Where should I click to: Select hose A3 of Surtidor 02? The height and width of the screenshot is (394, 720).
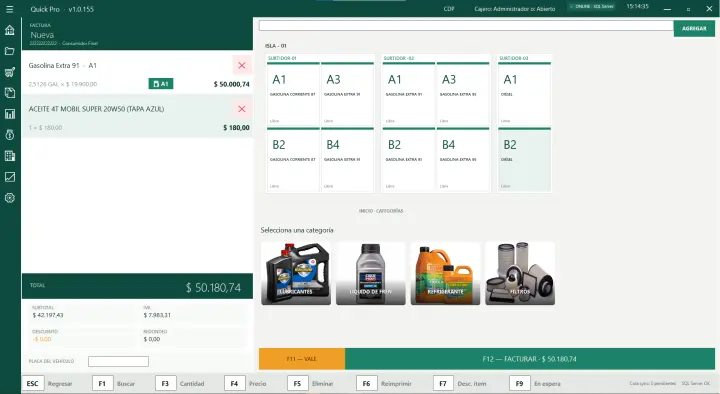[463, 95]
